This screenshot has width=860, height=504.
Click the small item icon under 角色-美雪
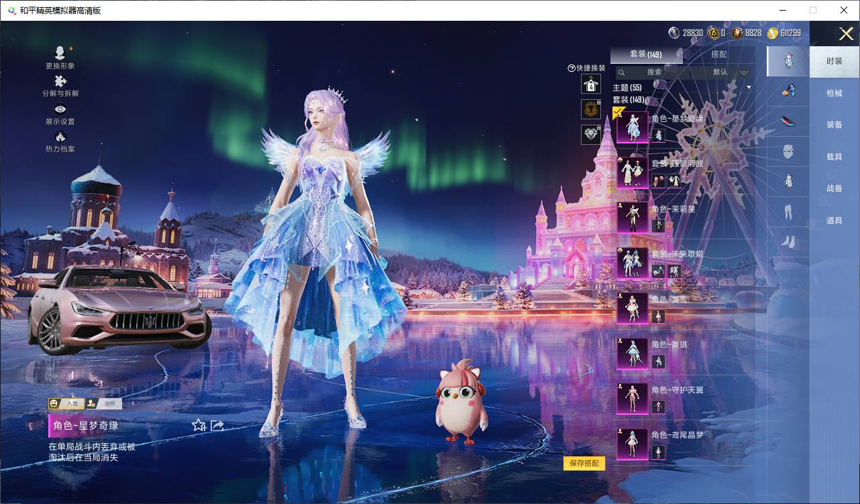click(x=659, y=316)
